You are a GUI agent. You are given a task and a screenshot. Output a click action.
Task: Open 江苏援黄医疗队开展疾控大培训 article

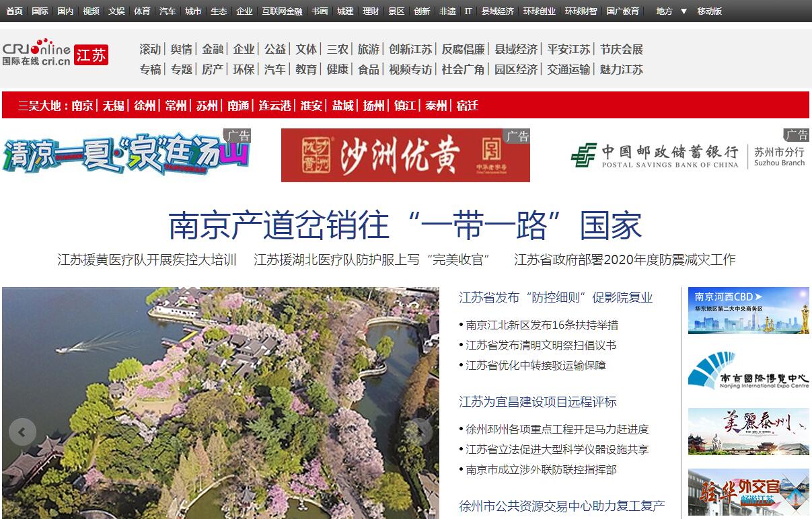coord(147,259)
